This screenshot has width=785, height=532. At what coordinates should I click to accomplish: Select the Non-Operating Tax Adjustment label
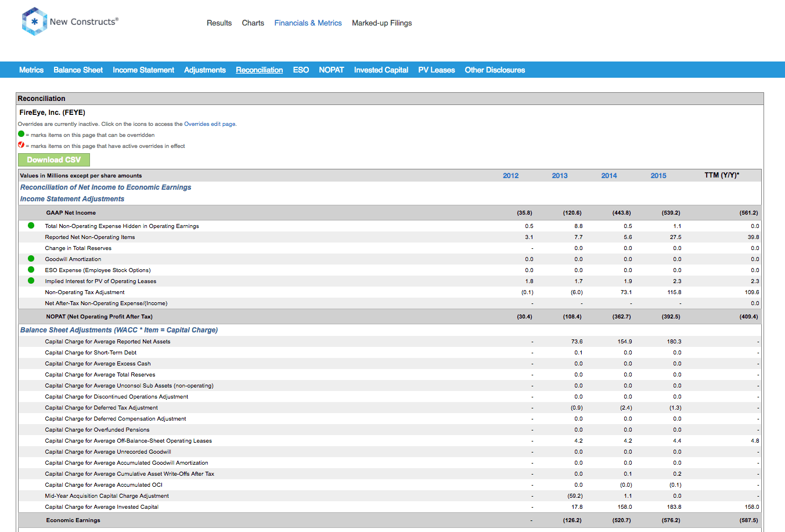tap(85, 292)
